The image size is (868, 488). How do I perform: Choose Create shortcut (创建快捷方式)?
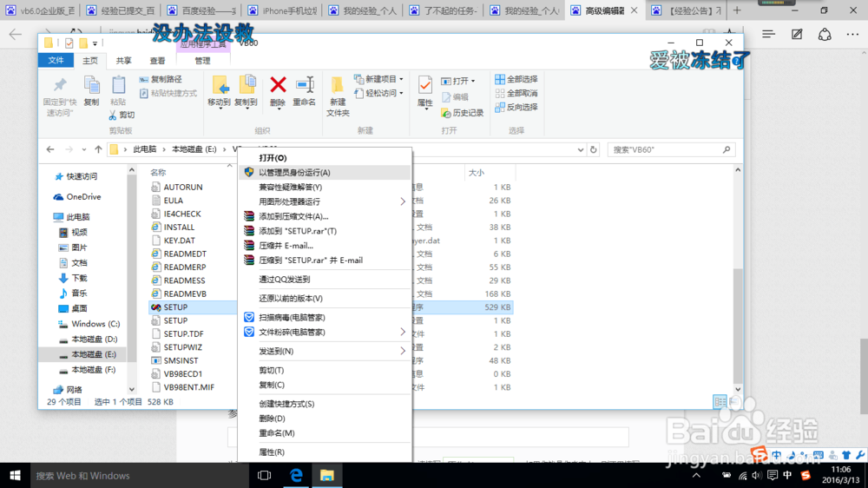click(x=325, y=404)
